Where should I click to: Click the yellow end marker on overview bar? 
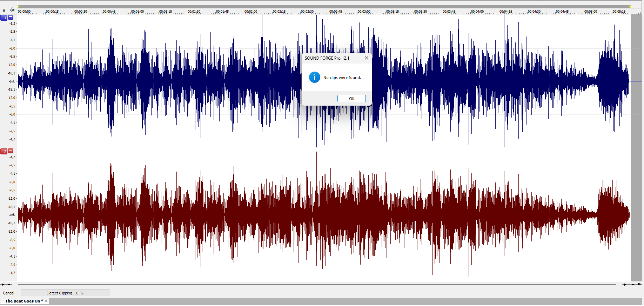coord(630,7)
